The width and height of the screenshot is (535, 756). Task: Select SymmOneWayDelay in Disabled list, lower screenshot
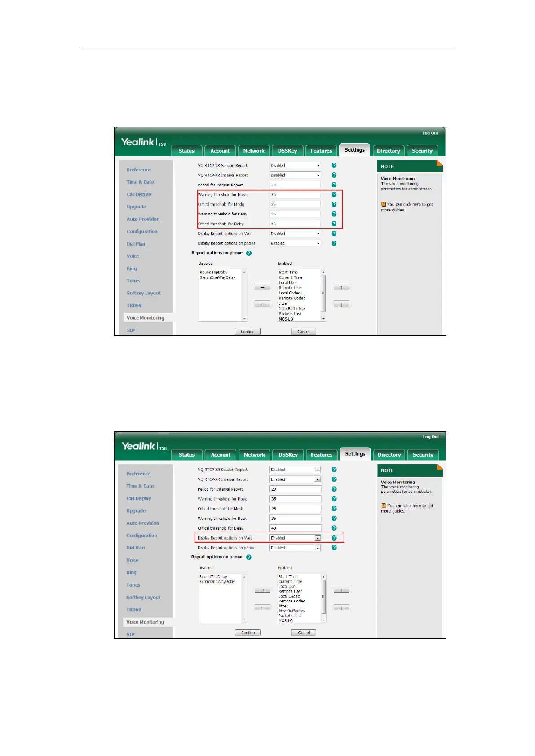217,582
